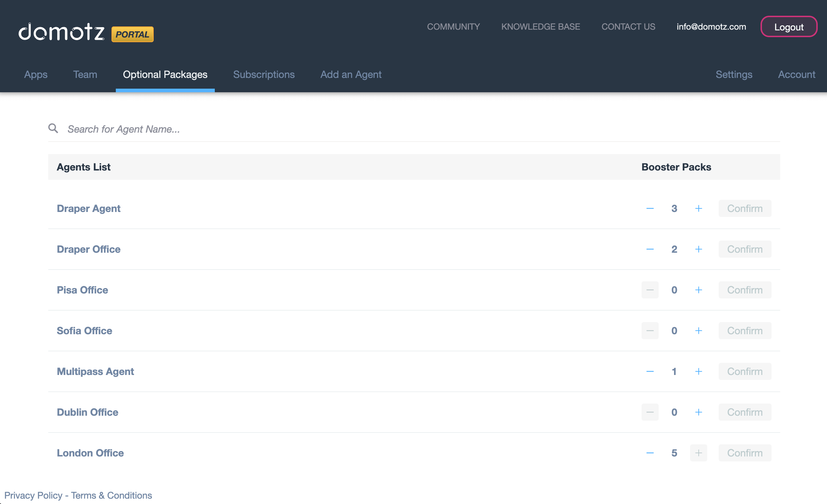Image resolution: width=827 pixels, height=504 pixels.
Task: Add a booster pack to Sofia Office
Action: point(698,331)
